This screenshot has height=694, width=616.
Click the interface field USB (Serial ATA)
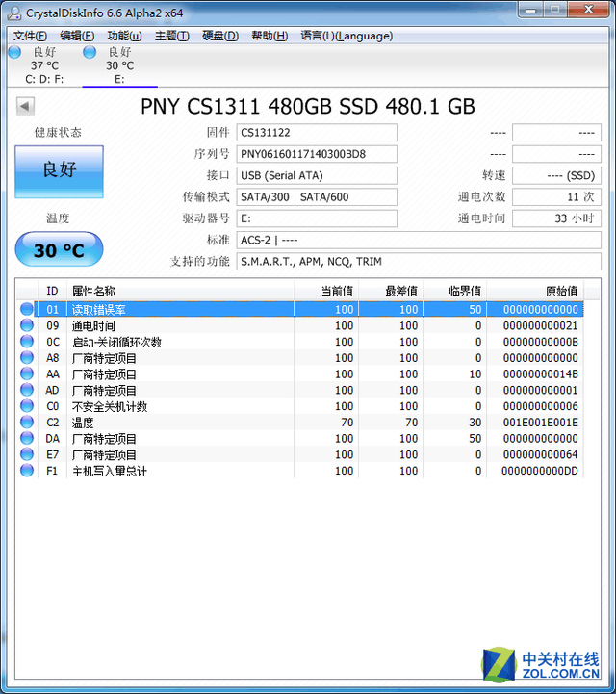(317, 176)
